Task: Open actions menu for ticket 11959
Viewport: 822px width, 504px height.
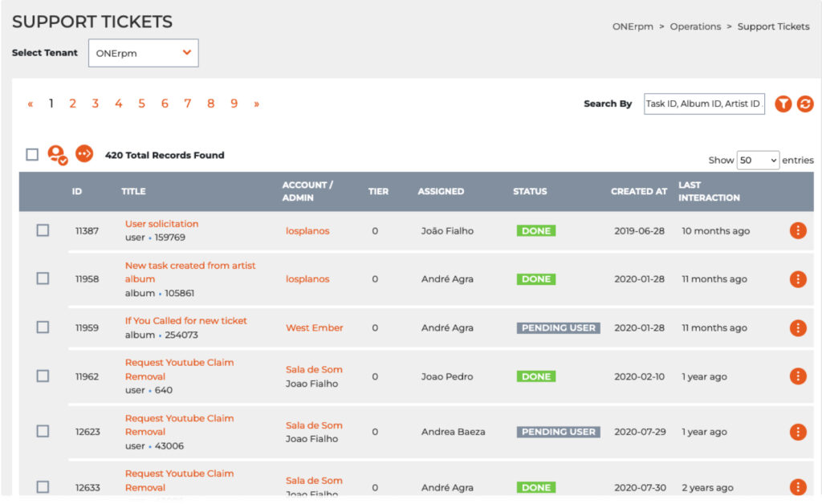Action: [798, 327]
